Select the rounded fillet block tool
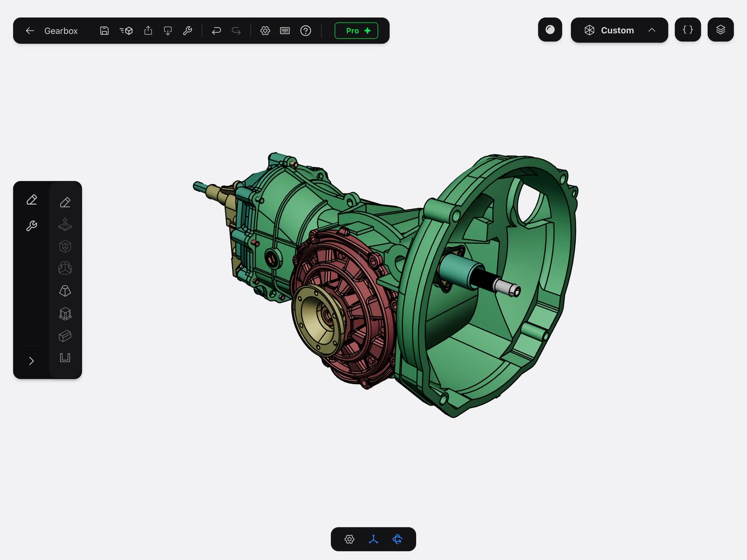The image size is (747, 560). pos(65,336)
